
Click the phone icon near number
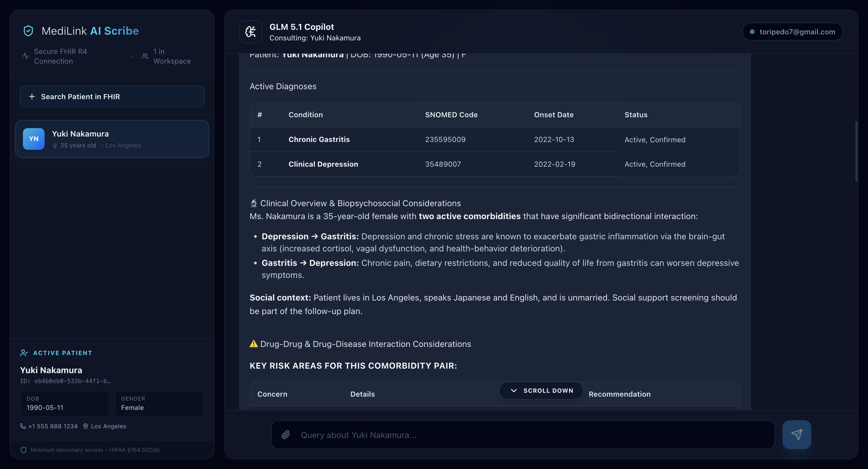tap(23, 426)
